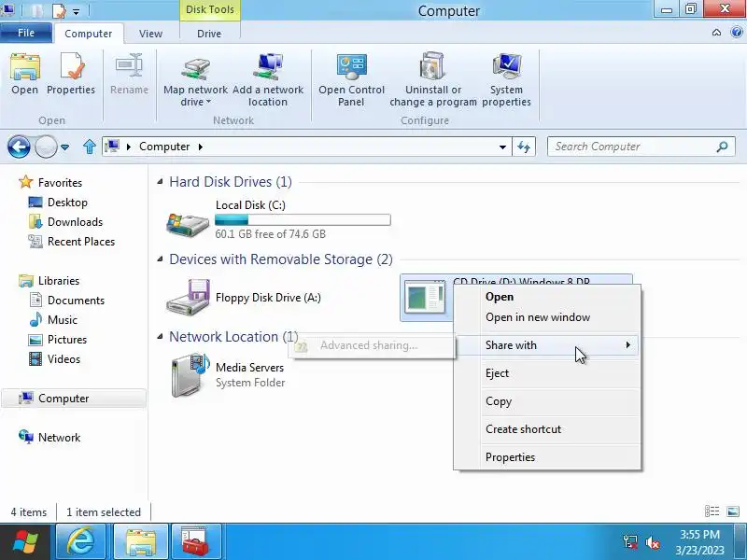Viewport: 747px width, 560px height.
Task: Switch to Details view in status bar
Action: coord(712,511)
